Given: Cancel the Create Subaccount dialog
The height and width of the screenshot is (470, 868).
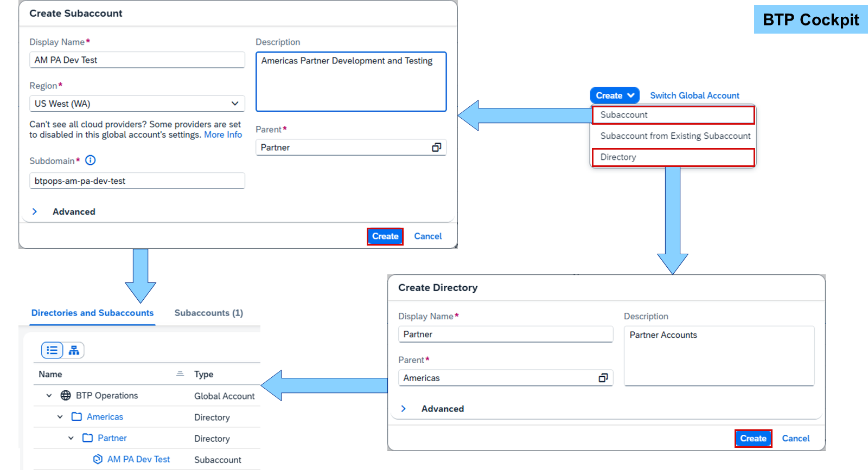Looking at the screenshot, I should point(428,236).
